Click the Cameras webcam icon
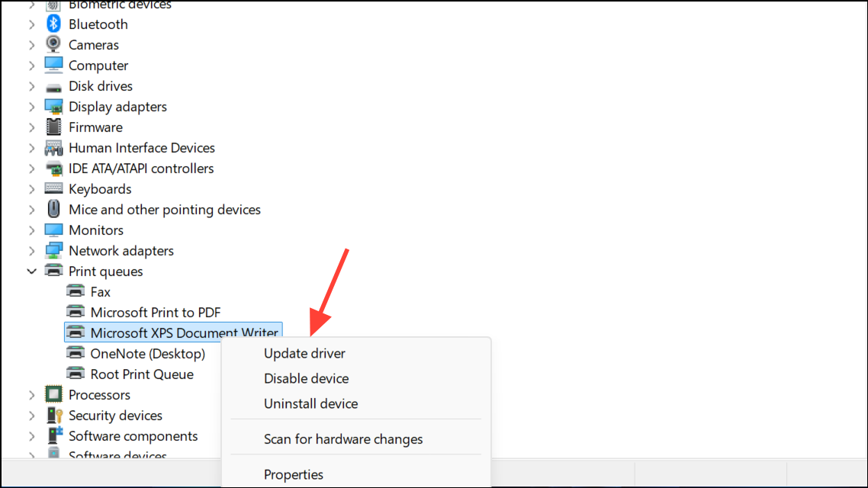The height and width of the screenshot is (488, 868). pyautogui.click(x=53, y=44)
